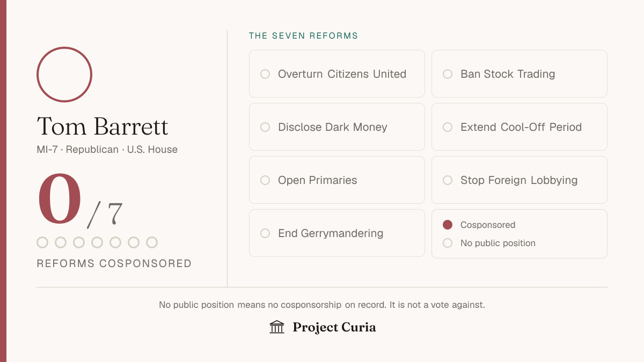Select the Overturn Citizens United status circle
644x362 pixels.
265,74
